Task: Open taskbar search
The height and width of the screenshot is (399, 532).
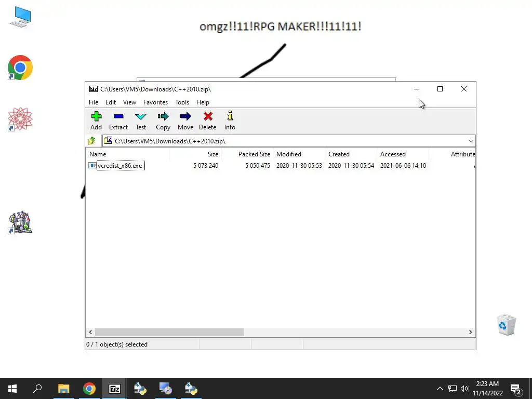Action: (x=37, y=389)
